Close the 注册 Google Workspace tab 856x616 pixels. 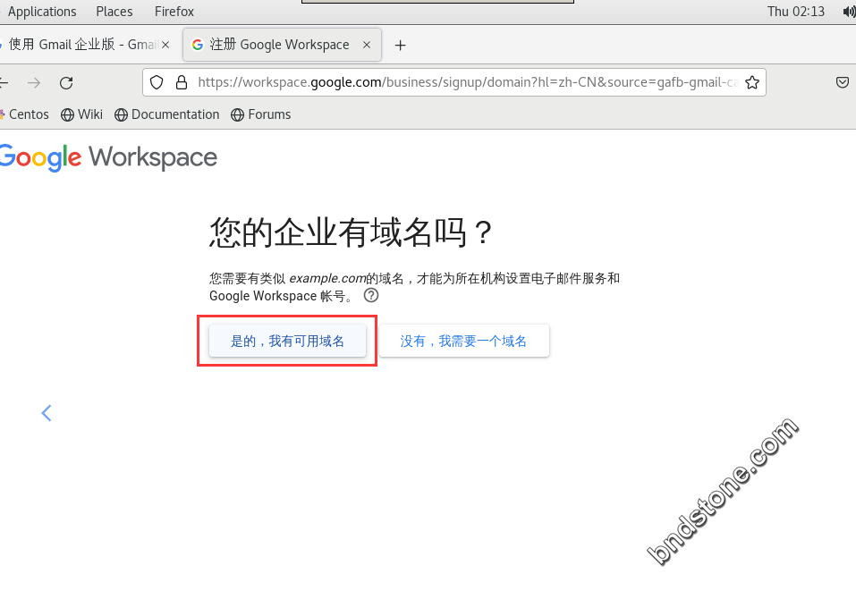click(367, 45)
